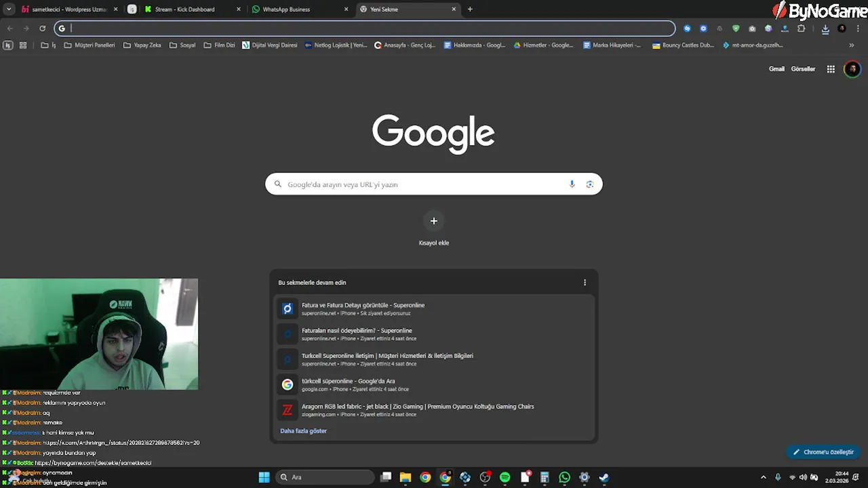Open 'Turkcell Superonline İletişim' entry

coord(434,359)
